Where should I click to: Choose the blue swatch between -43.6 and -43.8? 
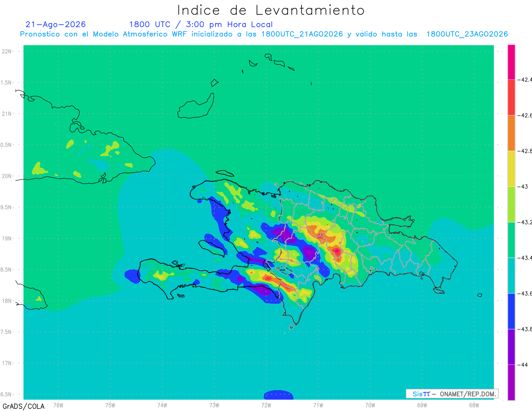coord(511,311)
